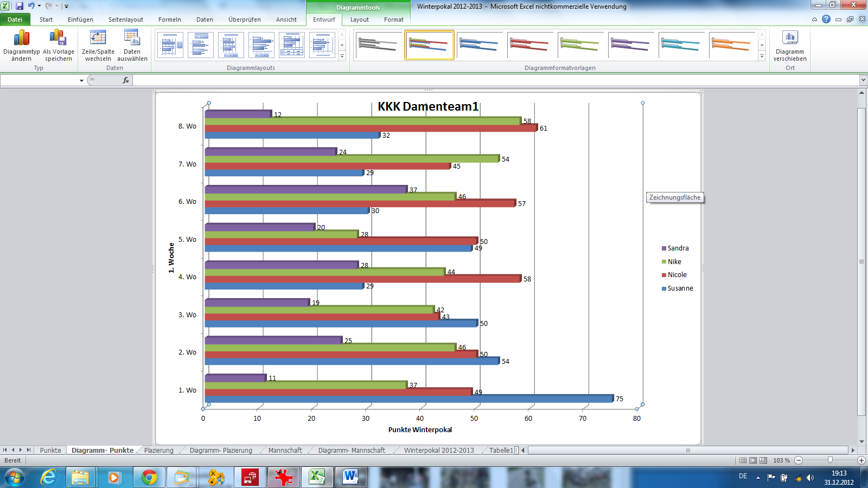Undo last action in quick access toolbar
868x488 pixels.
point(31,6)
